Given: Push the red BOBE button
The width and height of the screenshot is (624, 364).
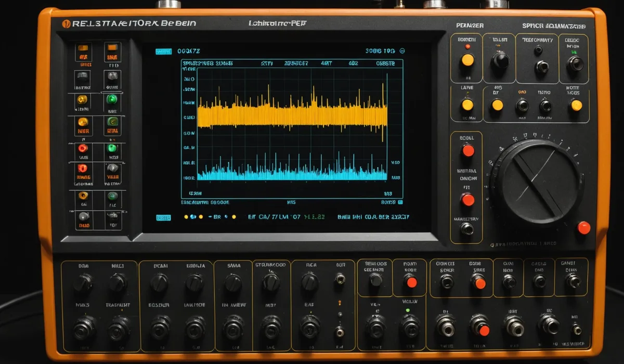Looking at the screenshot, I should [x=479, y=282].
